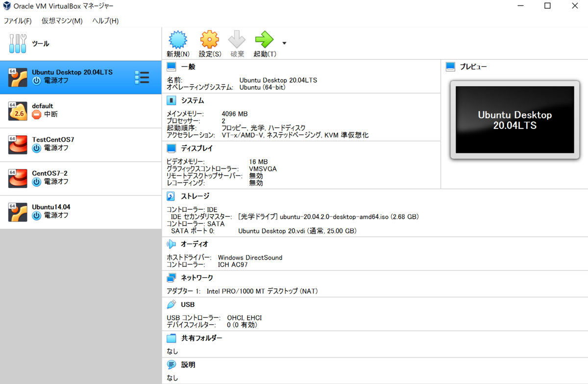This screenshot has height=384, width=588.
Task: Click the 説明 description bubble icon
Action: (171, 365)
